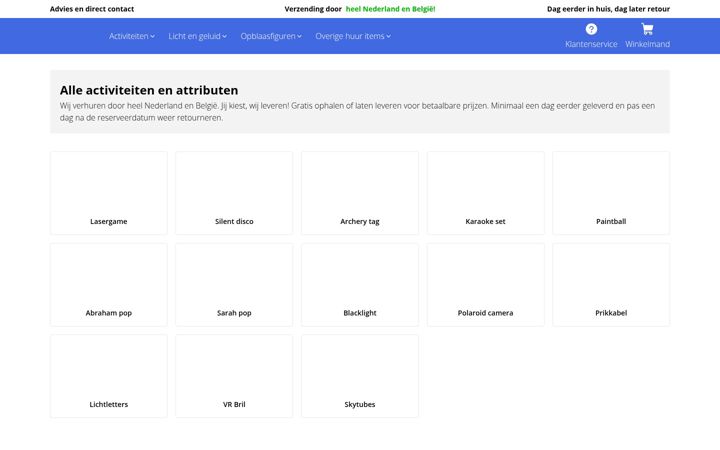The height and width of the screenshot is (450, 720).
Task: Open the Blacklight category card
Action: coord(360,285)
